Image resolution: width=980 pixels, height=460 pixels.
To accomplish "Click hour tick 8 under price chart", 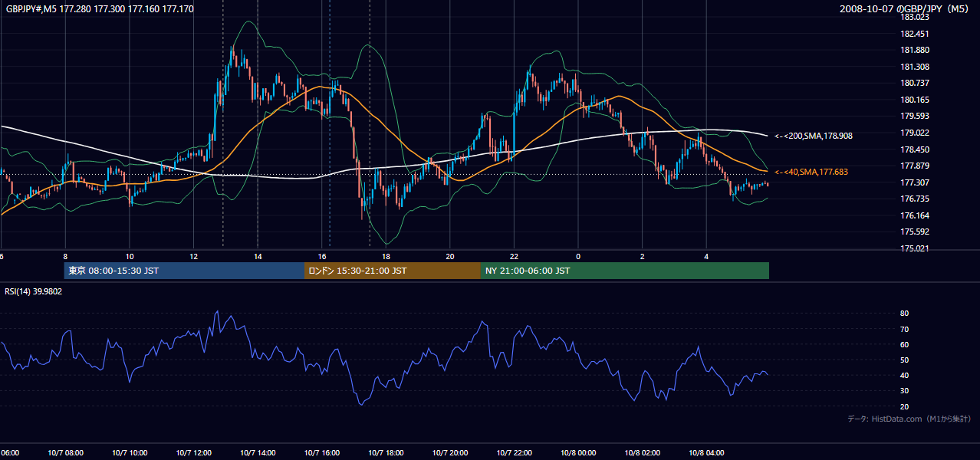I will point(66,256).
